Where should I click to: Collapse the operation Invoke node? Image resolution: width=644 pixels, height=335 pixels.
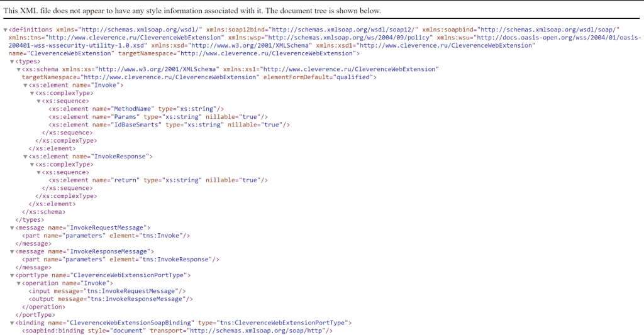[18, 283]
